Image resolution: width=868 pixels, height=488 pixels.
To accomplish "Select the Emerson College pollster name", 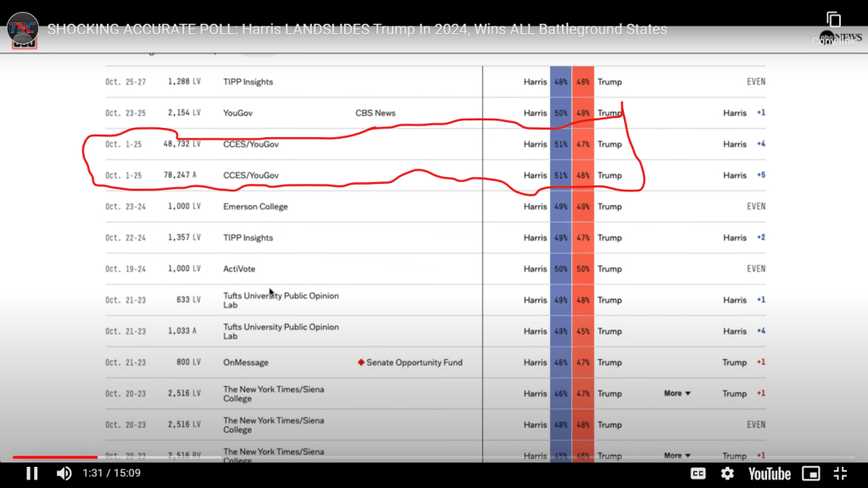I will tap(255, 207).
